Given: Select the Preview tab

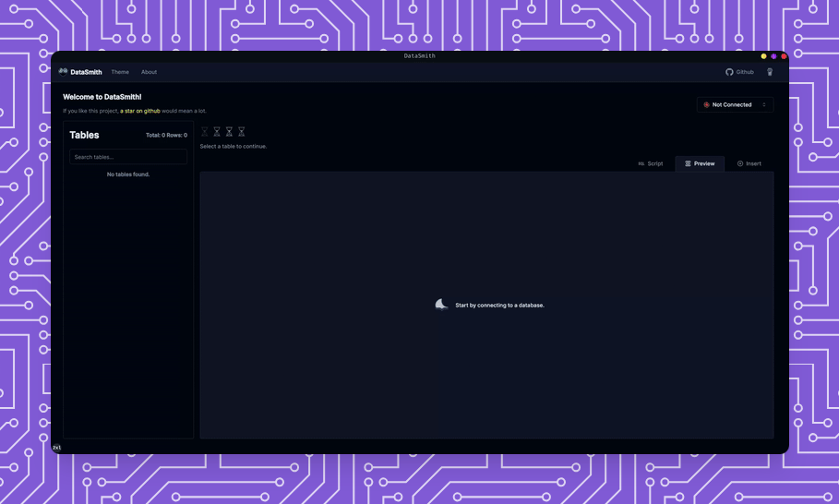Looking at the screenshot, I should click(700, 163).
